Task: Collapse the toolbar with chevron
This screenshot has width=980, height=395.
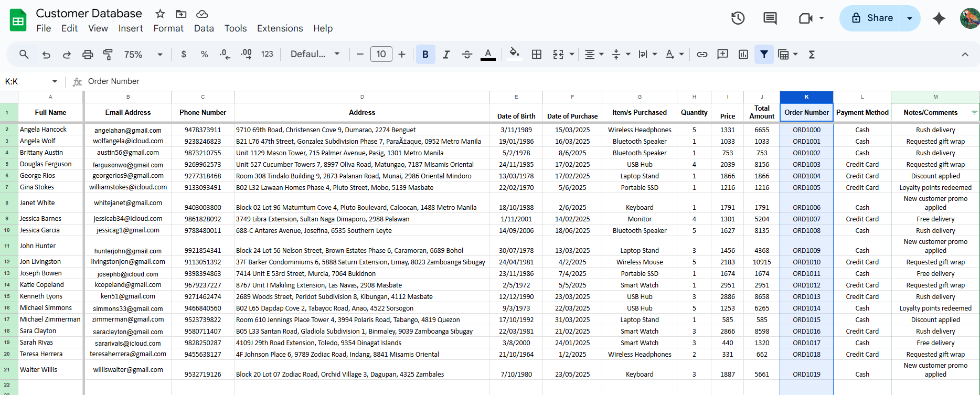Action: (x=965, y=54)
